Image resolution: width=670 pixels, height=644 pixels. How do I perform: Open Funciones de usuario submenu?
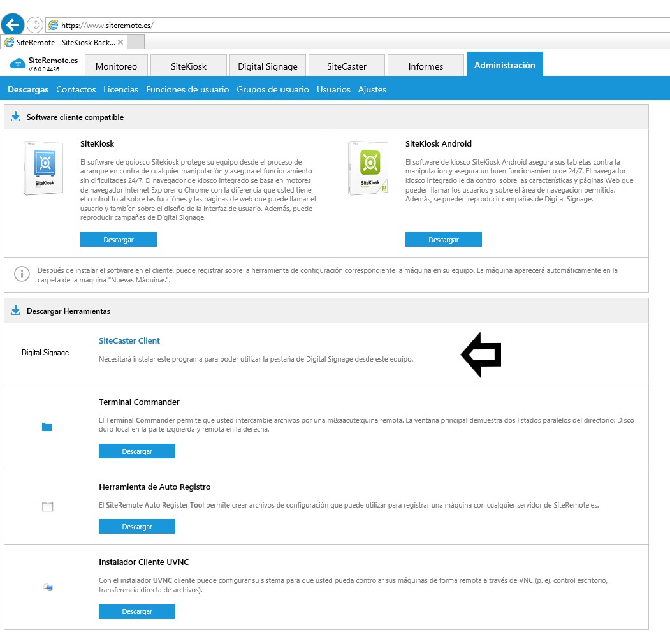187,89
